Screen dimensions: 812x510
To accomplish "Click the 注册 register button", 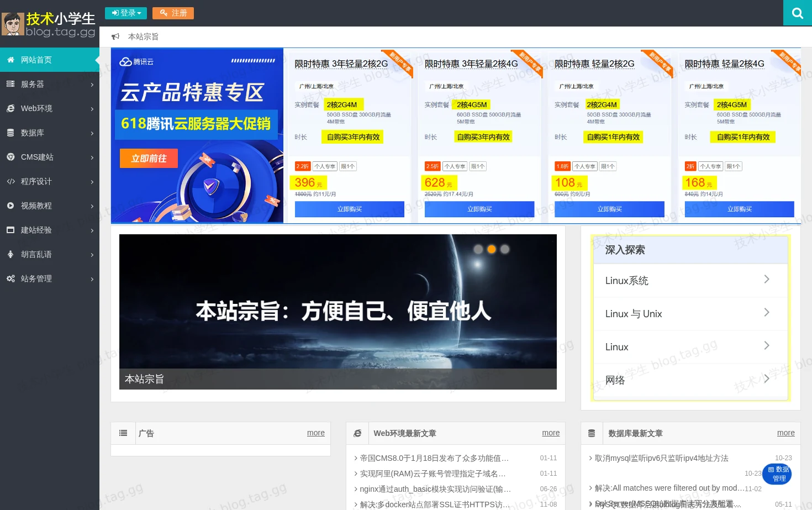I will click(x=173, y=13).
